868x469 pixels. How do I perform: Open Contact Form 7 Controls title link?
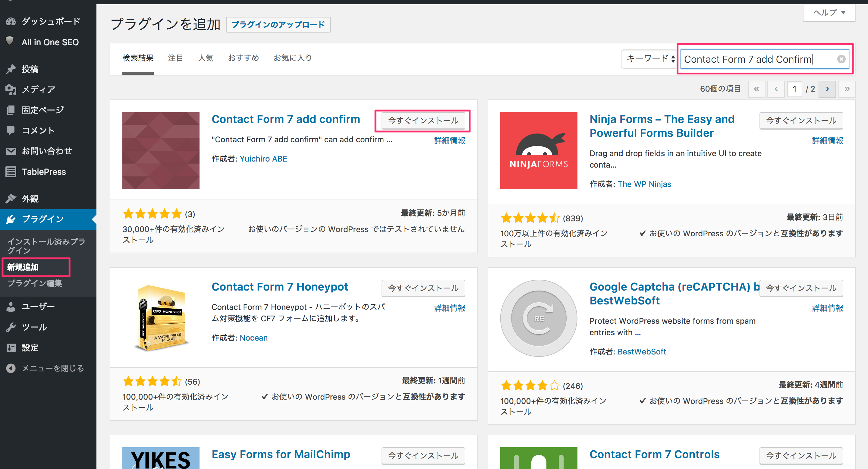click(x=655, y=454)
